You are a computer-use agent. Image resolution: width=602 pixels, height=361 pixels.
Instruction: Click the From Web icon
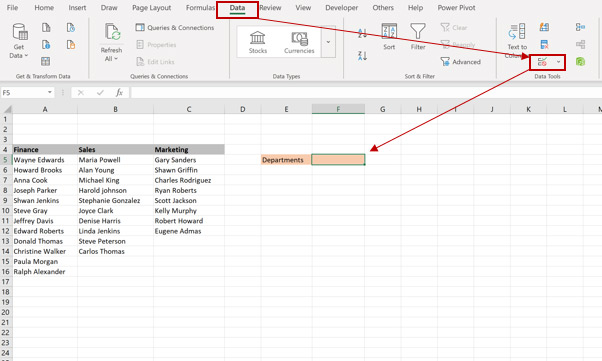tap(46, 45)
